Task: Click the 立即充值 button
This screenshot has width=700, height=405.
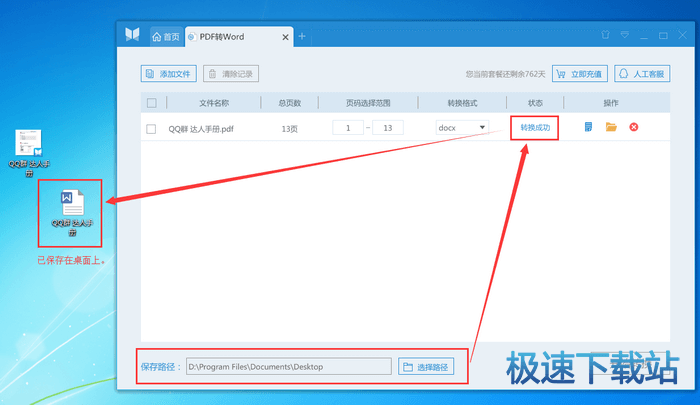Action: pyautogui.click(x=580, y=74)
